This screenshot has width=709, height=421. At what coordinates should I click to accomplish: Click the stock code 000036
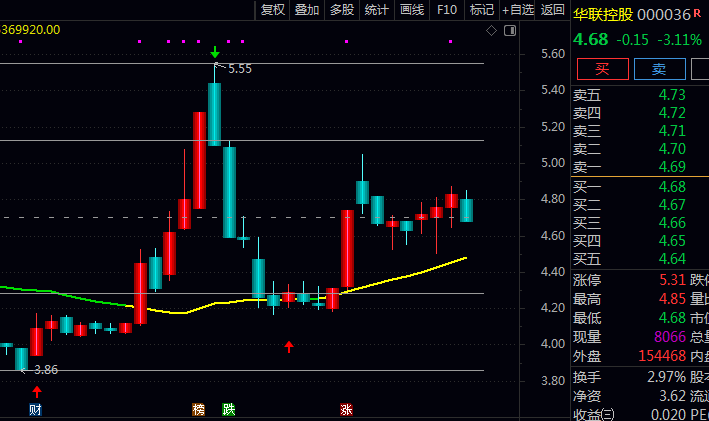(664, 15)
